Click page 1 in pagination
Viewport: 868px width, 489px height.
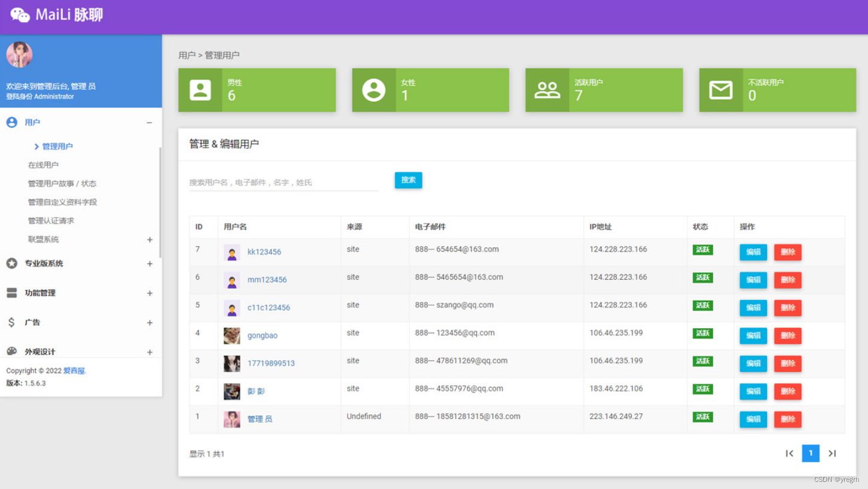point(810,453)
